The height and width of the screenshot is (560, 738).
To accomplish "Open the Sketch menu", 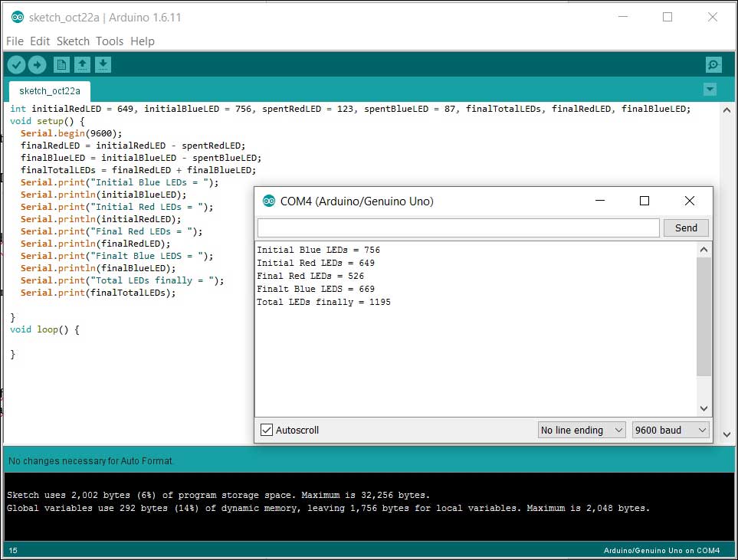I will pos(73,41).
